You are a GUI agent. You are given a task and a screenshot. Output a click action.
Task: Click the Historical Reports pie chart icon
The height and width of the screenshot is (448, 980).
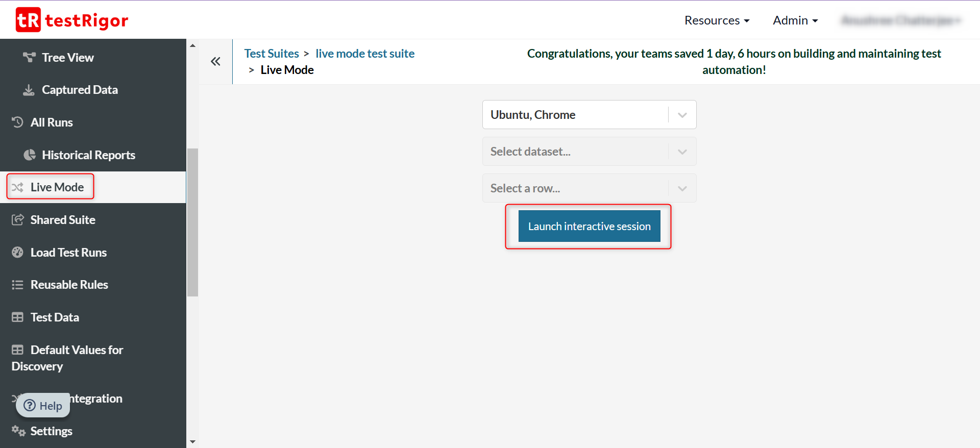click(x=30, y=155)
